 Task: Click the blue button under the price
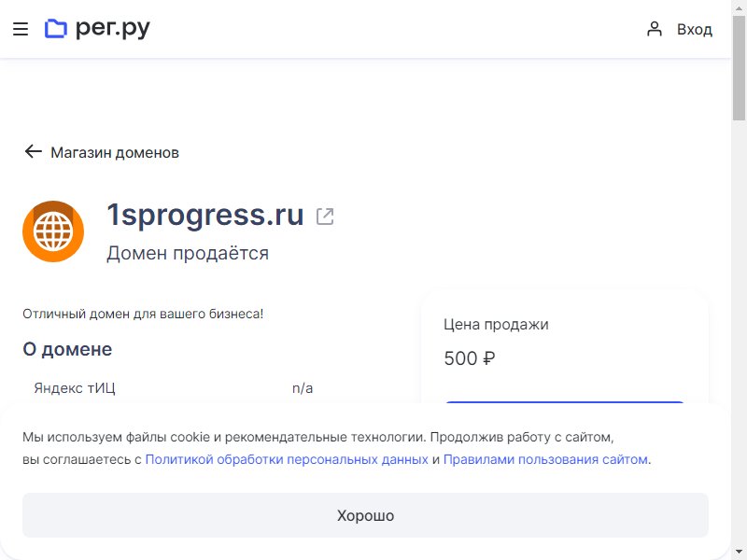(565, 403)
